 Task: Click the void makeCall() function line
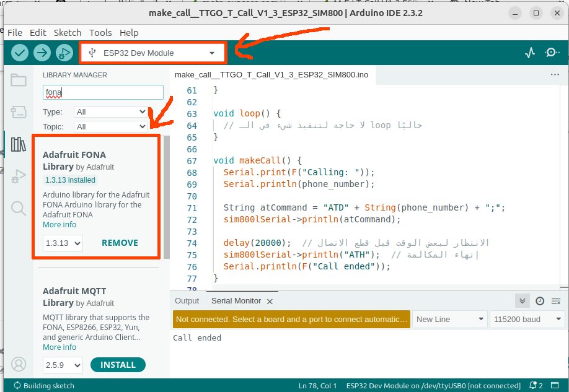pos(258,160)
